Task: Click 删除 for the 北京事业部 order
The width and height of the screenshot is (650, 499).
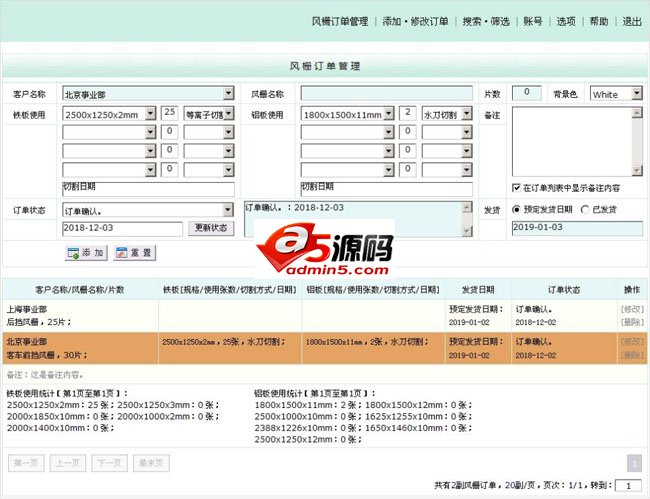Action: point(632,355)
